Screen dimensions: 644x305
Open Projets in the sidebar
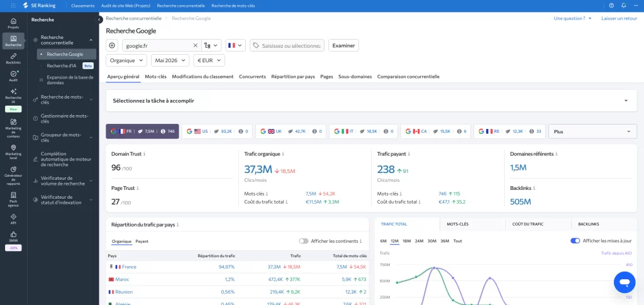pyautogui.click(x=14, y=23)
